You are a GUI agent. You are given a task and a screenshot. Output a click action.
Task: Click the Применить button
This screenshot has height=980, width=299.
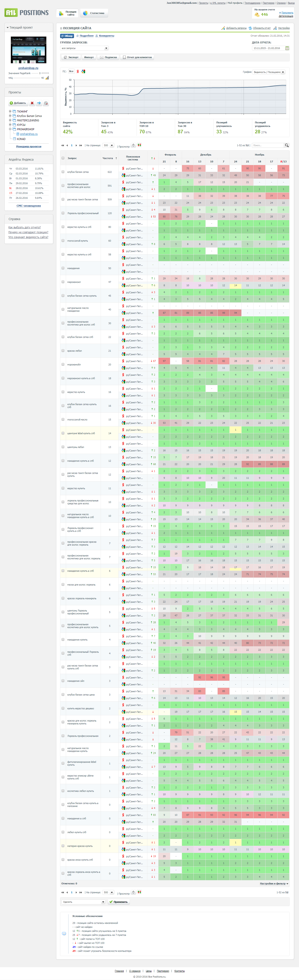click(x=119, y=902)
